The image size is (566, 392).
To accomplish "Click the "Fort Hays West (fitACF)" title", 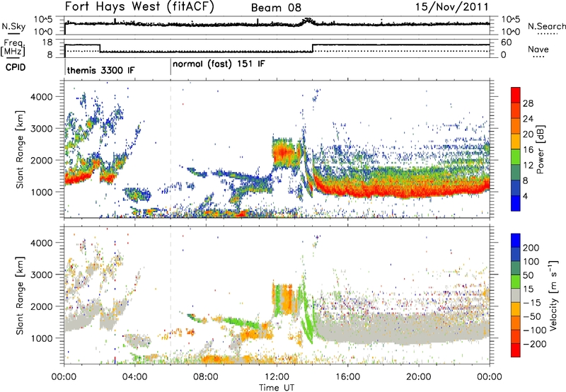I will coord(139,6).
